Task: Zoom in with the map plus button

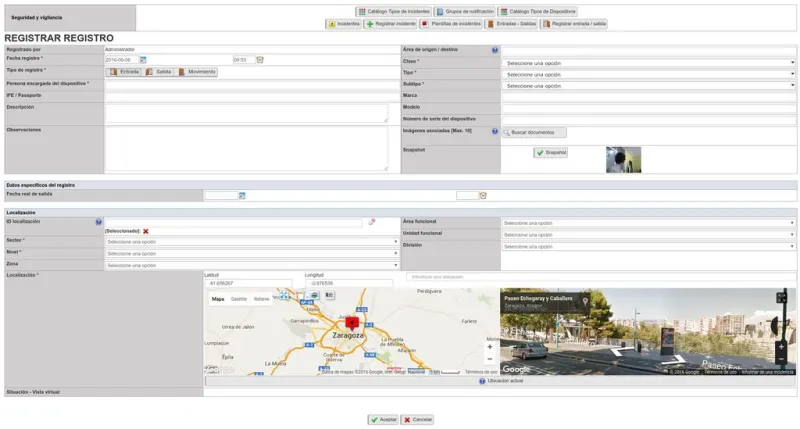Action: pyautogui.click(x=490, y=347)
